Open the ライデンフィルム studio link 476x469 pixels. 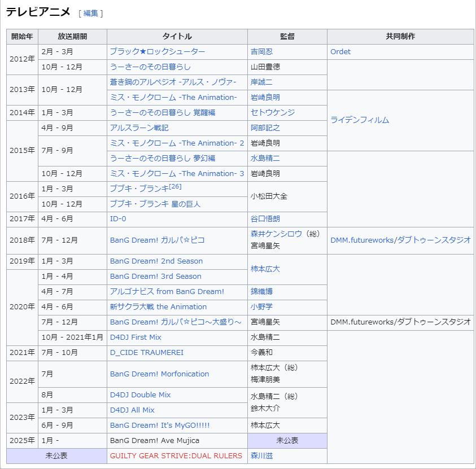(360, 120)
